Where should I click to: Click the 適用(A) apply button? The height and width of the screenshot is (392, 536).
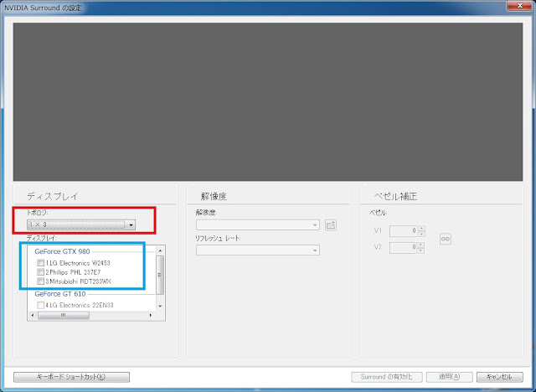pyautogui.click(x=449, y=377)
